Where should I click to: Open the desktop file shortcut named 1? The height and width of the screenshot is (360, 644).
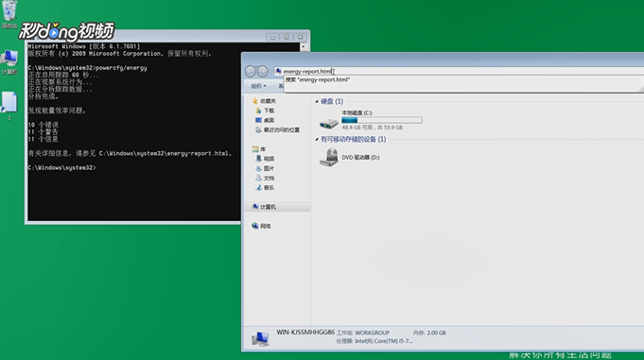click(9, 106)
